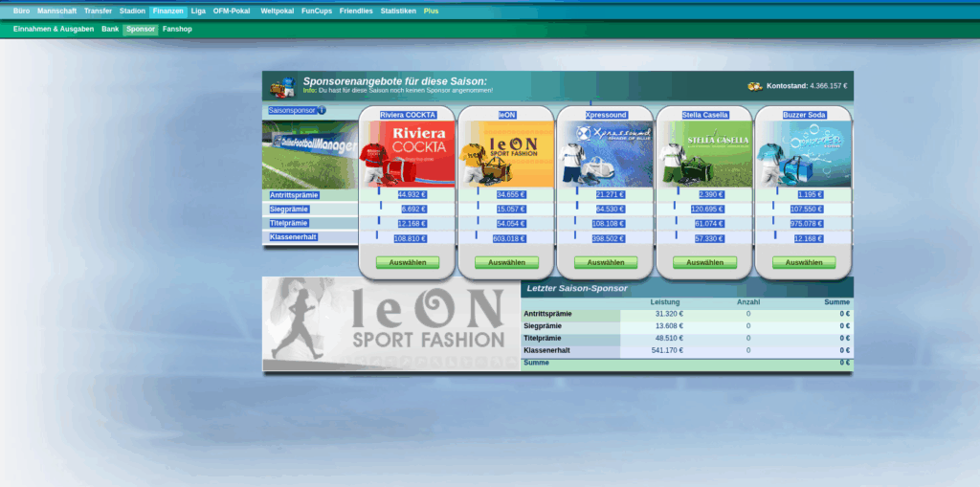Click the coins icon beside Kontostand

(755, 86)
